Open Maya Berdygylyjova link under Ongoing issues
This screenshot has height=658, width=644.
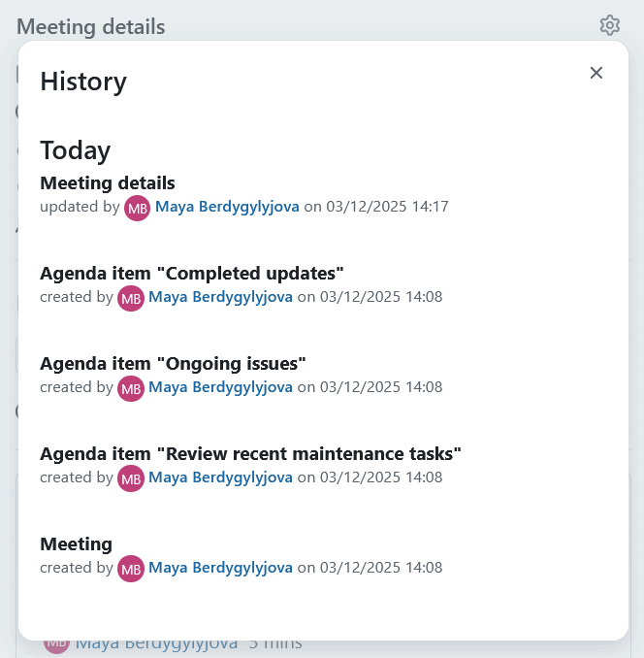220,387
